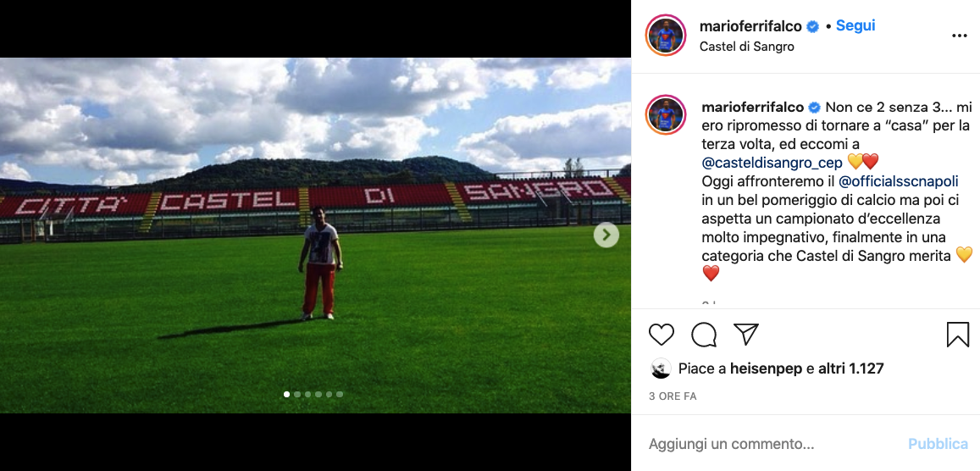
Task: Open the @casteldisangro_cep mention
Action: coord(772,162)
